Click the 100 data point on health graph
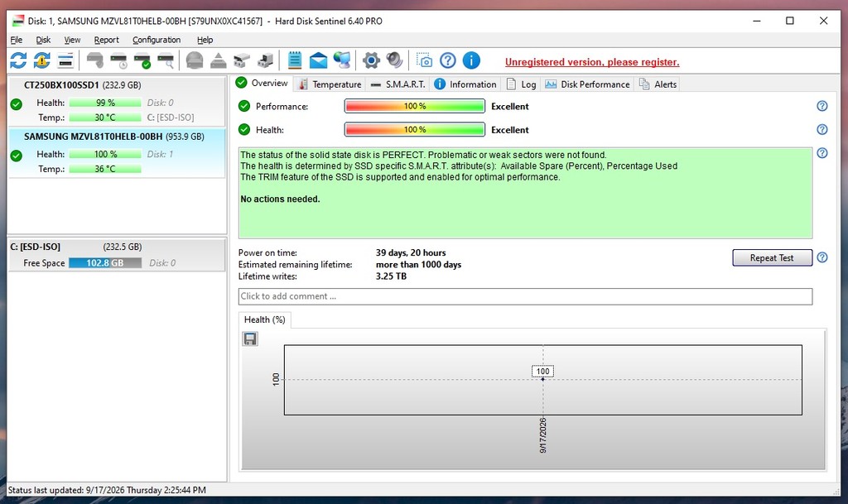Viewport: 848px width, 504px height. point(543,379)
